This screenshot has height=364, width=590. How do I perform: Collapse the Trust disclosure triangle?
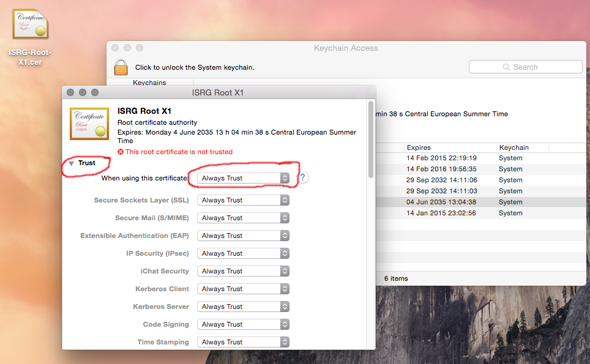71,163
